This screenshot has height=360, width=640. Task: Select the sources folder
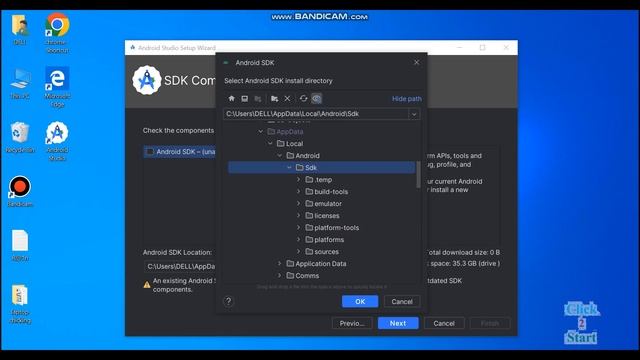click(322, 251)
